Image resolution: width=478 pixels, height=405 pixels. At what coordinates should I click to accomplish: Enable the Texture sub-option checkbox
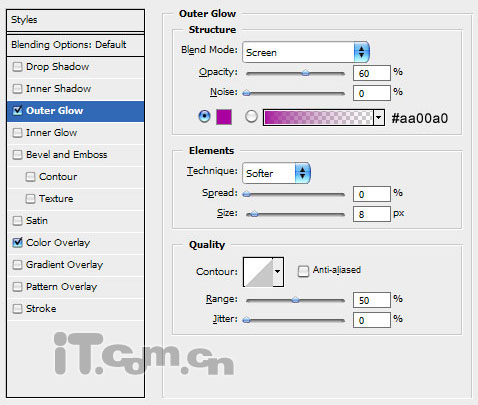click(30, 199)
